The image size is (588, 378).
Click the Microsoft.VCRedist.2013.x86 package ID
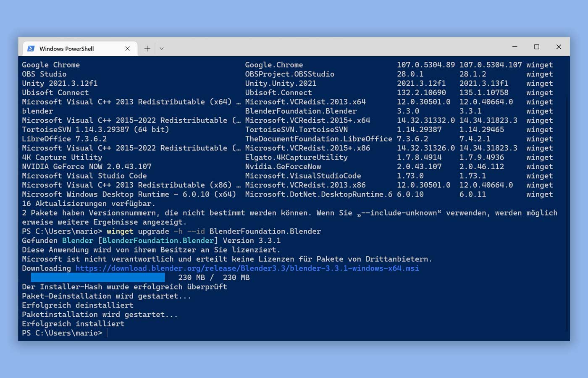(305, 185)
